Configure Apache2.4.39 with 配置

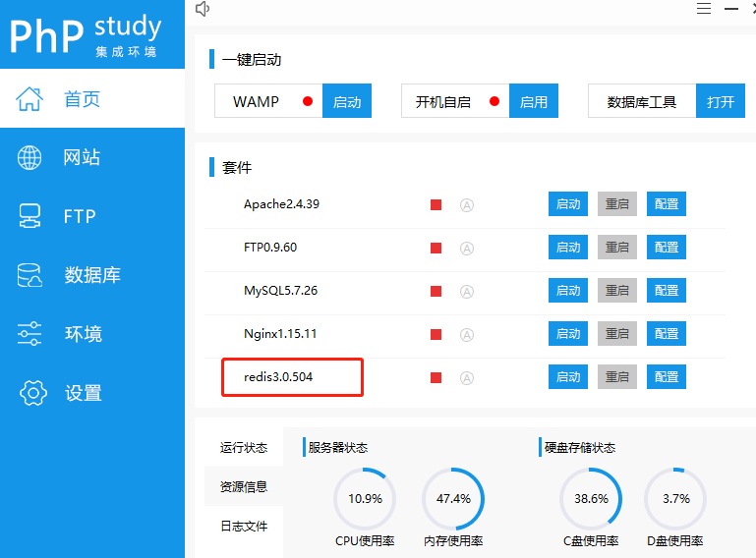pyautogui.click(x=667, y=203)
